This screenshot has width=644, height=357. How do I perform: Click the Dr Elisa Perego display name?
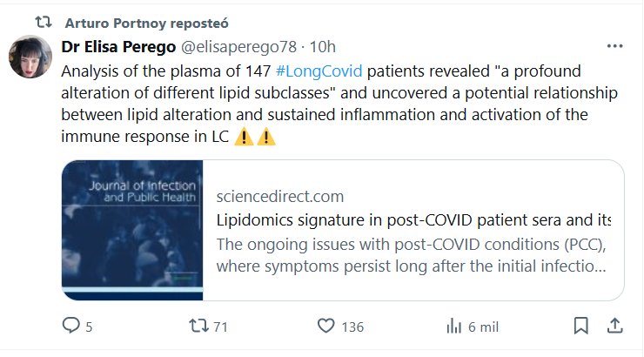click(x=117, y=46)
